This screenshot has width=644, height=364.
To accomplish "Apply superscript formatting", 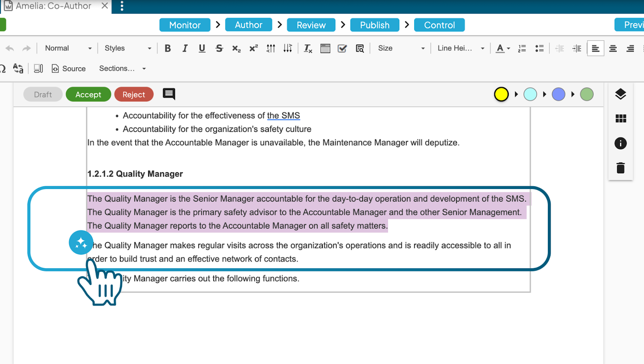I will click(x=254, y=48).
